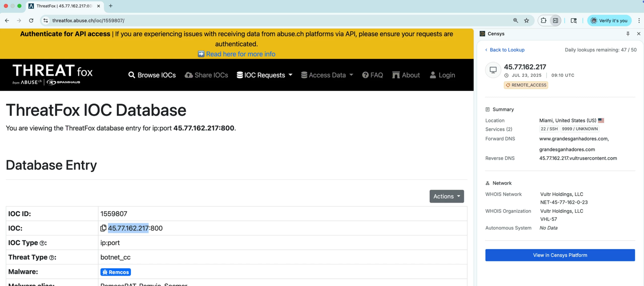644x286 pixels.
Task: Reload the current page
Action: [31, 21]
